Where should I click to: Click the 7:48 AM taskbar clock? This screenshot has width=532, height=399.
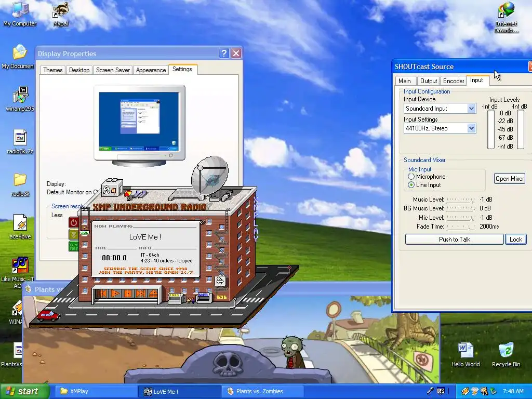[x=513, y=391]
